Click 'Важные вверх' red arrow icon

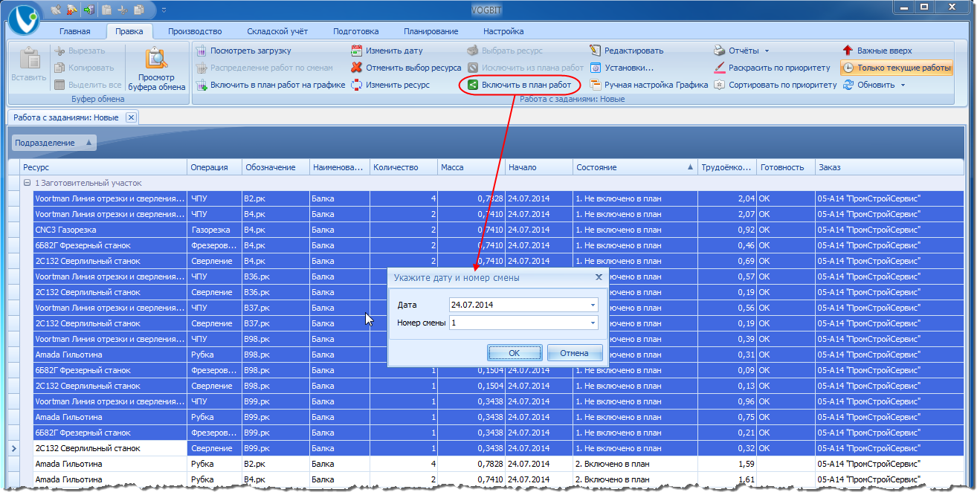point(848,51)
